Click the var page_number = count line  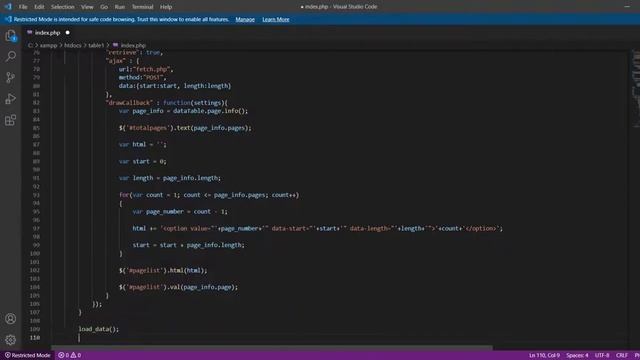pyautogui.click(x=180, y=212)
